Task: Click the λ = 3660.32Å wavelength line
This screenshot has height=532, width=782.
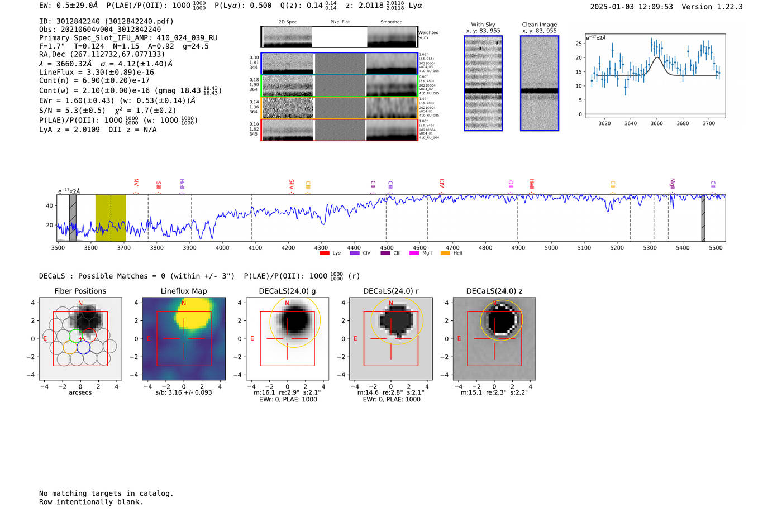Action: point(106,64)
